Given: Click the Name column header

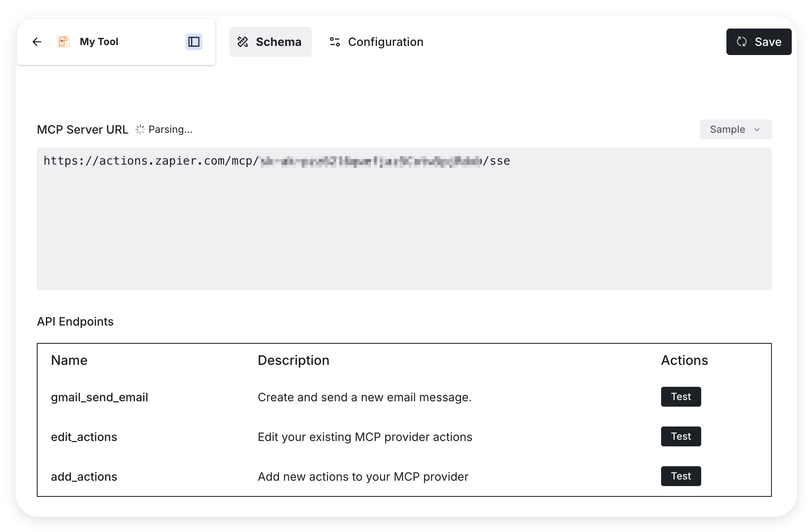Looking at the screenshot, I should click(x=69, y=360).
